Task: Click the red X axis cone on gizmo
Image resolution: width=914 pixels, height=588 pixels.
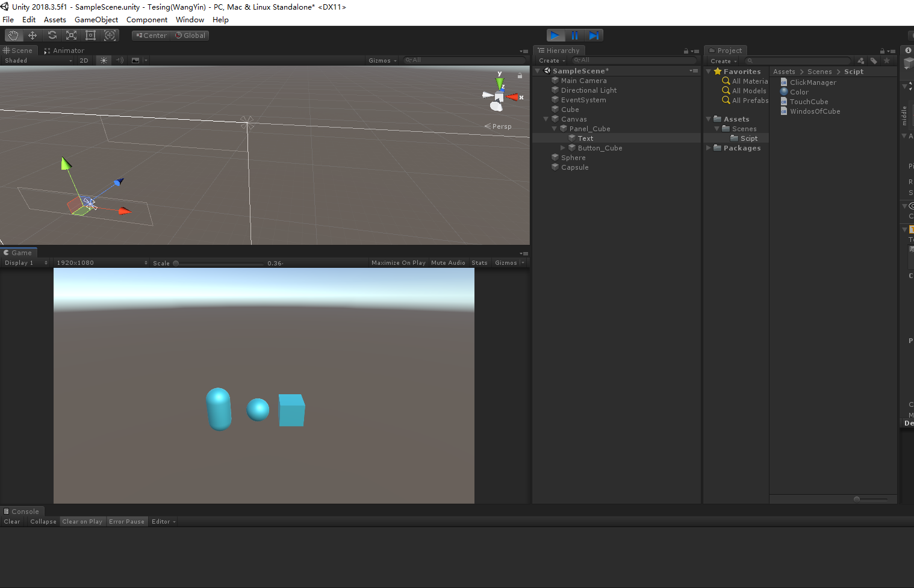Action: tap(512, 97)
